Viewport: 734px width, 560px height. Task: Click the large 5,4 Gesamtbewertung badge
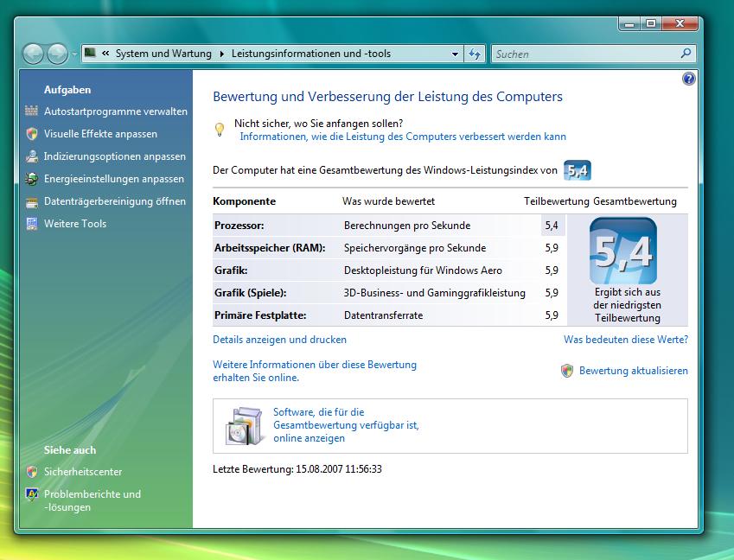623,251
